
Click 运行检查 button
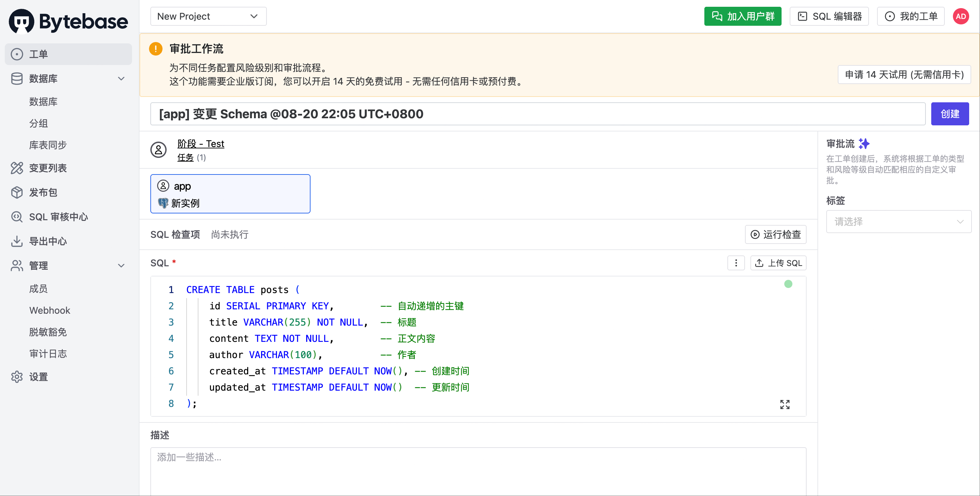[775, 234]
